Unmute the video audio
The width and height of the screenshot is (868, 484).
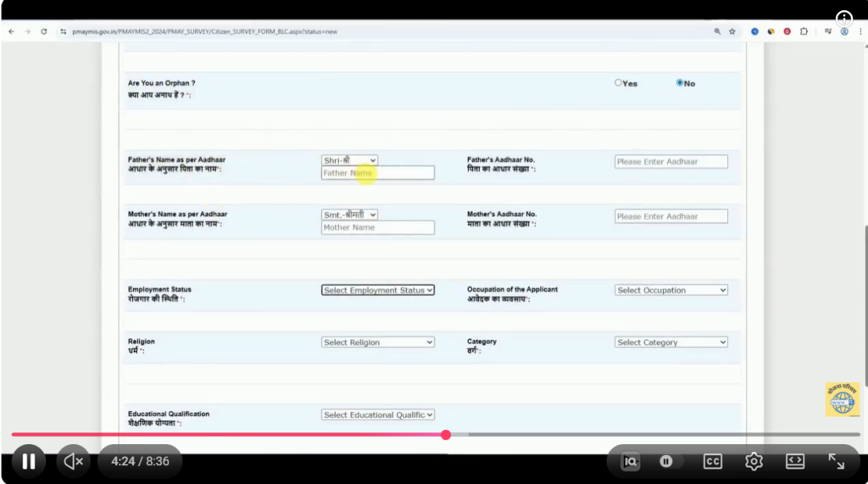pos(74,461)
